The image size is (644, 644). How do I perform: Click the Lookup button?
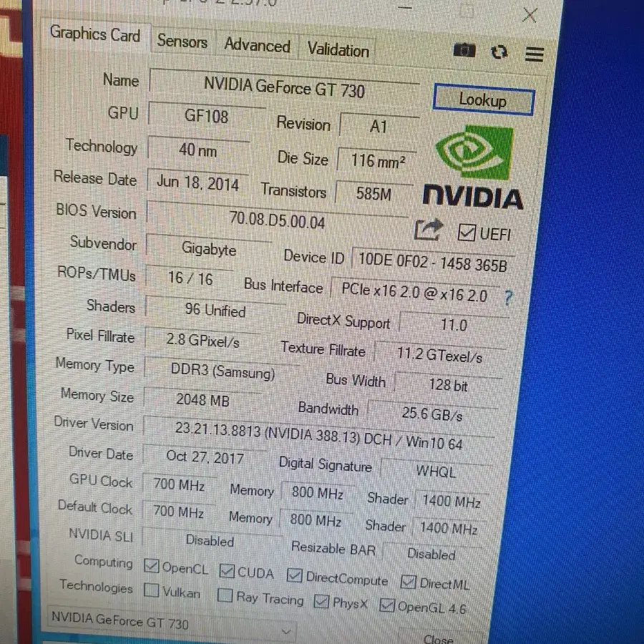[x=484, y=99]
